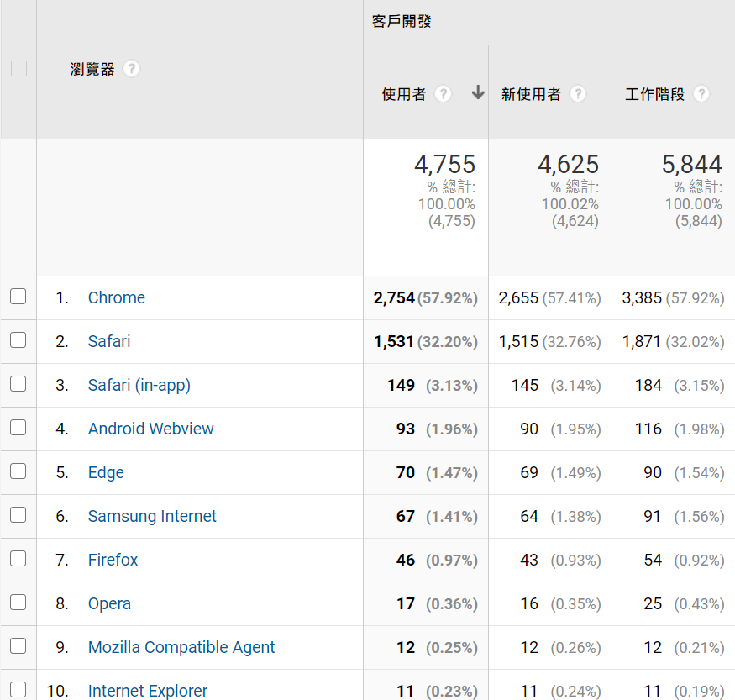Sort by 新使用者 column header

tap(531, 94)
